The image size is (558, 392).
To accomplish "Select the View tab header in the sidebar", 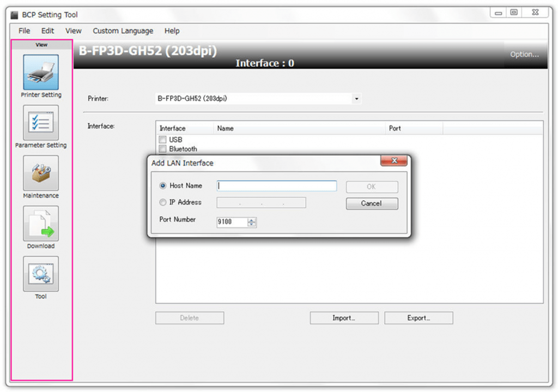I will pyautogui.click(x=41, y=45).
